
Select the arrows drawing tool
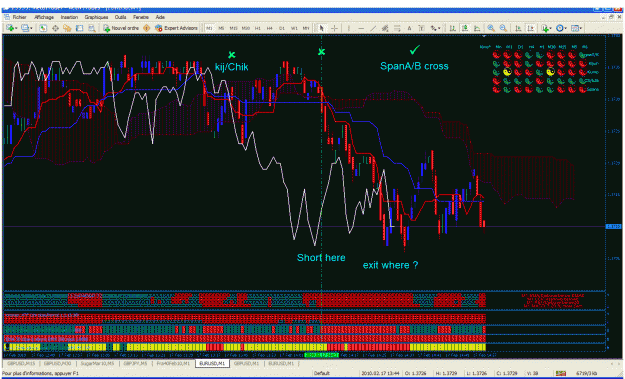pyautogui.click(x=433, y=28)
